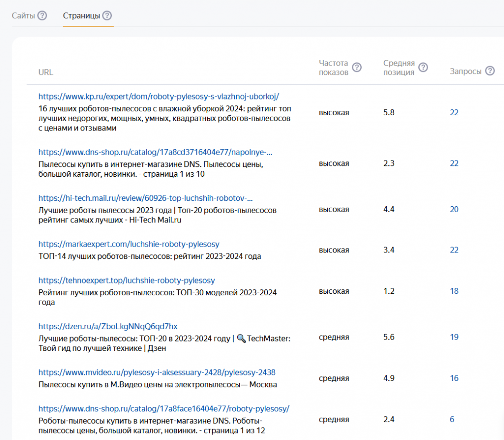Open the Запросы column help icon
Viewport: 504px width, 440px height.
click(490, 71)
